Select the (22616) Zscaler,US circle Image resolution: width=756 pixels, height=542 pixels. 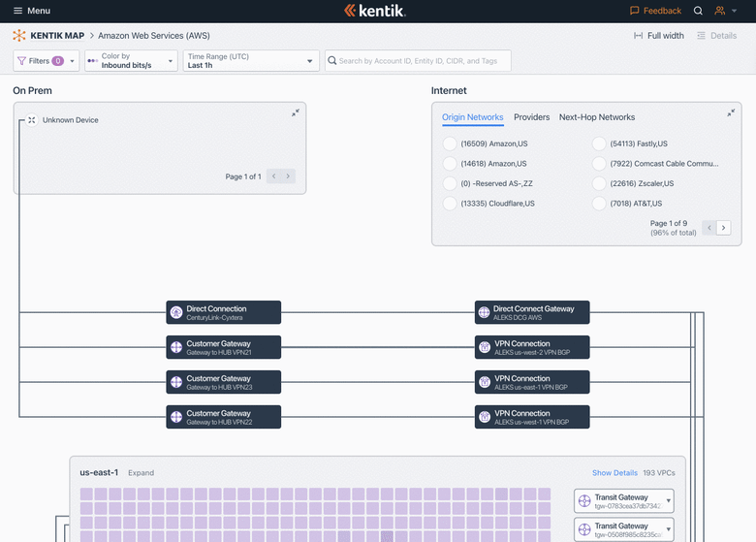click(x=599, y=183)
